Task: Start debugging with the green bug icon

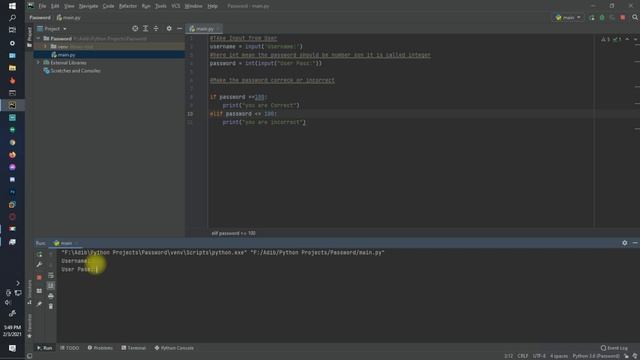Action: click(602, 18)
